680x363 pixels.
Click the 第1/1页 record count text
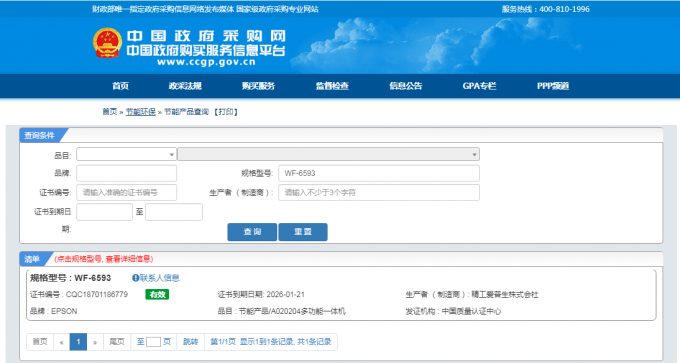click(223, 342)
